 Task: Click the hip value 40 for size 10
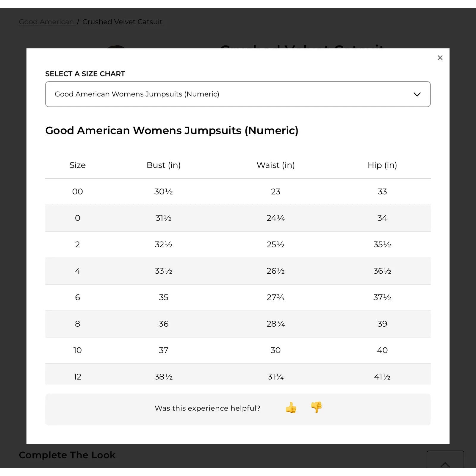[x=382, y=350]
